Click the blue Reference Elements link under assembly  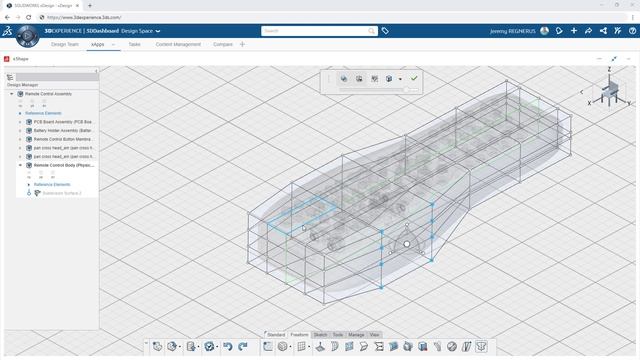(43, 113)
